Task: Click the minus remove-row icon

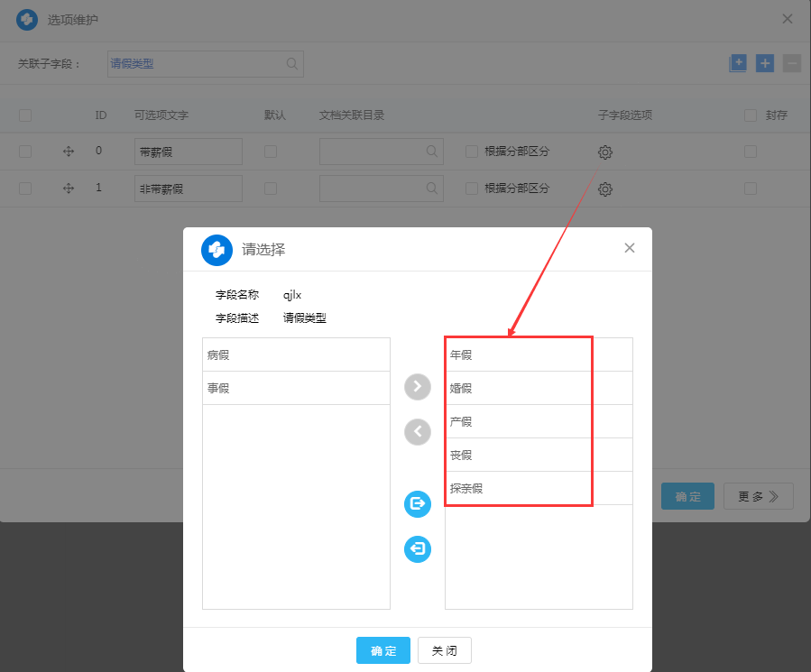Action: 791,63
